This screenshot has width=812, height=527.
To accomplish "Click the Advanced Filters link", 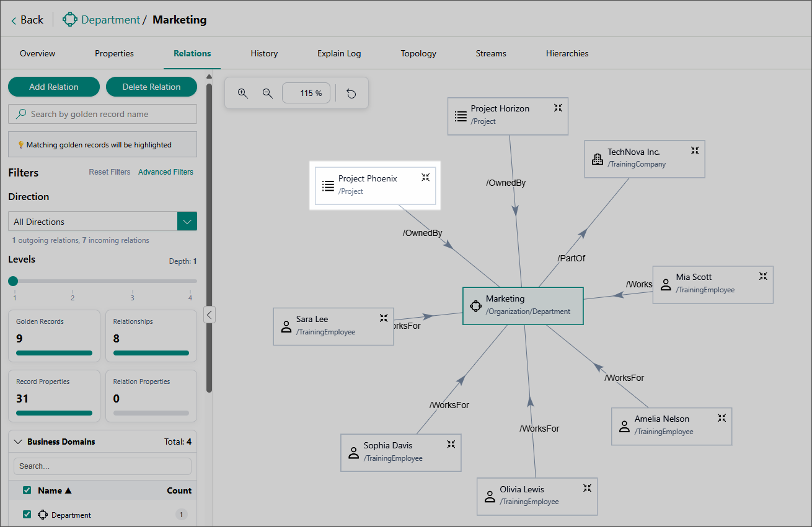I will pyautogui.click(x=165, y=172).
